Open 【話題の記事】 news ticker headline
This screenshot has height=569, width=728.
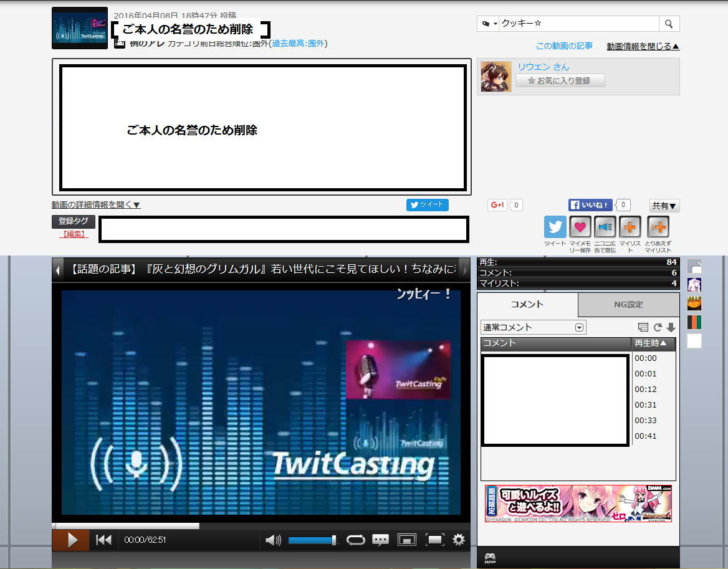click(261, 269)
